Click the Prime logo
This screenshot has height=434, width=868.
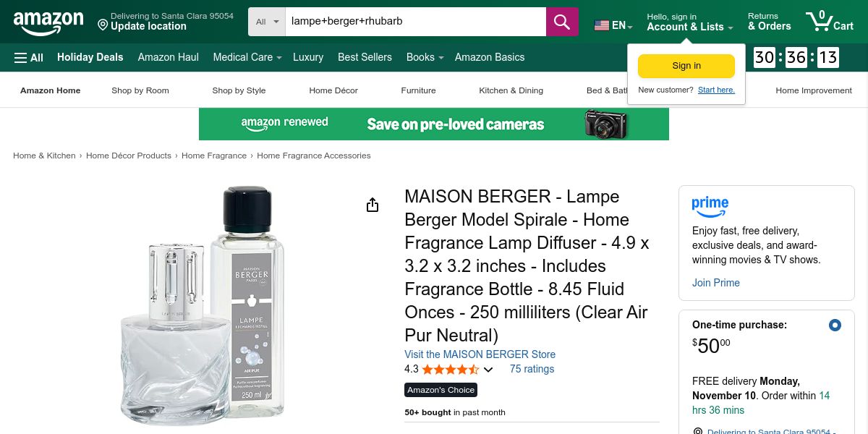coord(710,206)
